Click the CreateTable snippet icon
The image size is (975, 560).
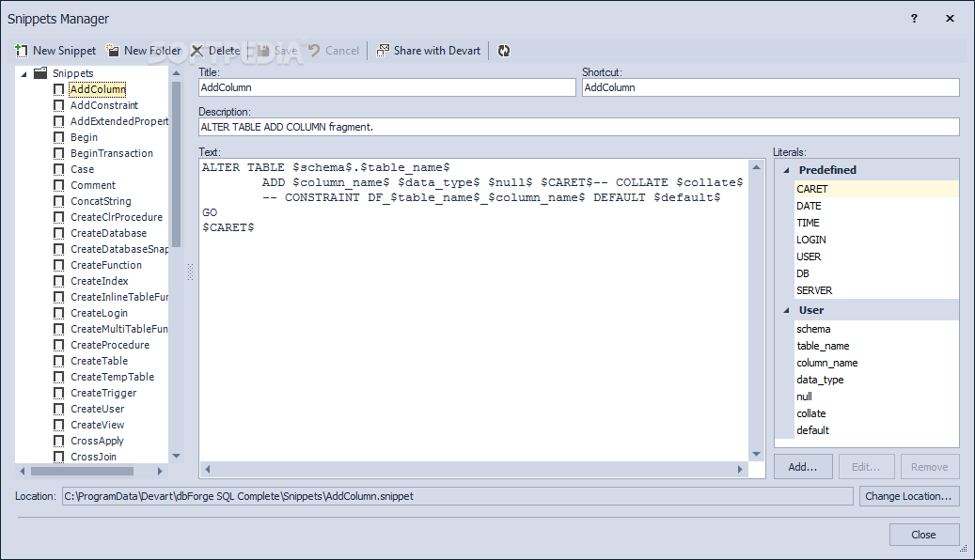click(x=59, y=361)
